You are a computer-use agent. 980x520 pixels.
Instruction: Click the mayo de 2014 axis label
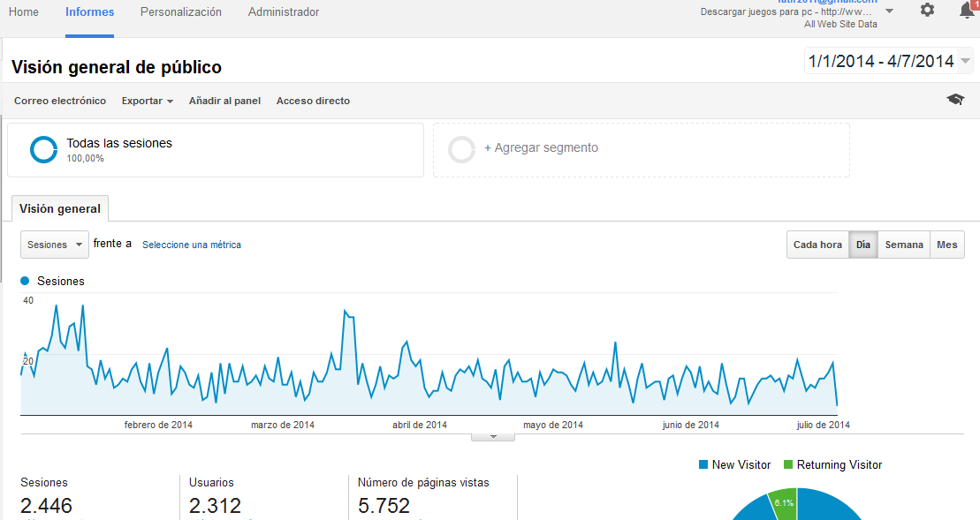click(553, 426)
